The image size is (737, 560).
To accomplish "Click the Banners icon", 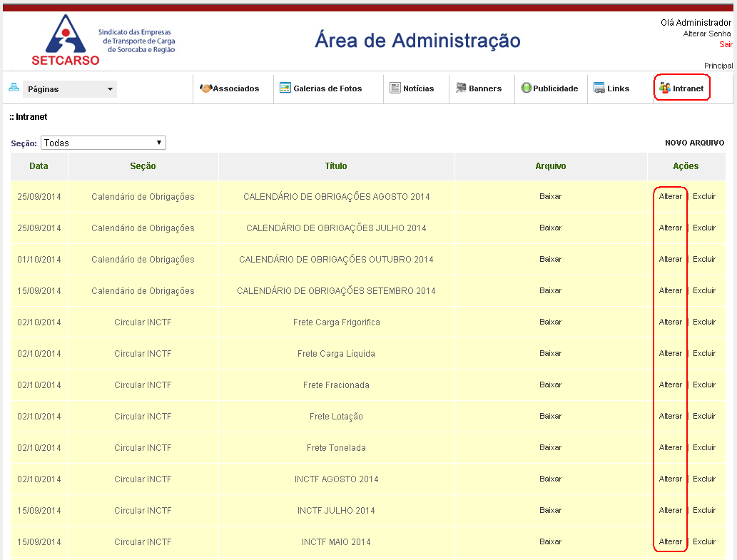I will 461,88.
